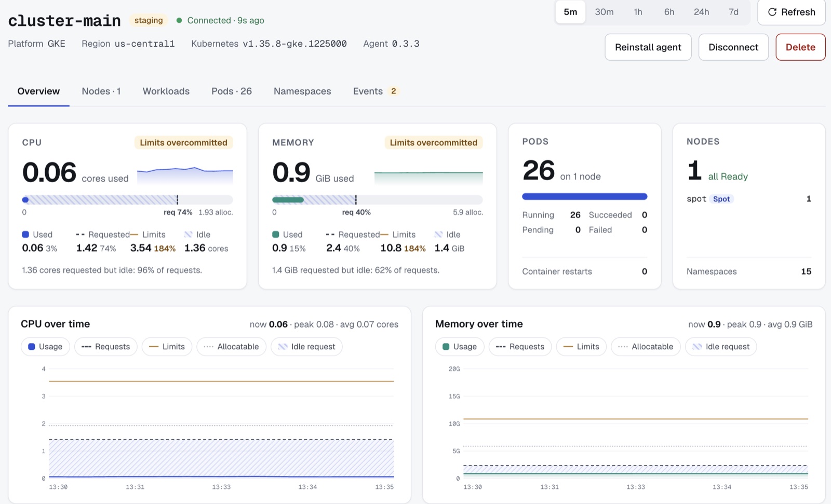The image size is (831, 504).
Task: Toggle Requests series in Memory over time
Action: (x=520, y=347)
